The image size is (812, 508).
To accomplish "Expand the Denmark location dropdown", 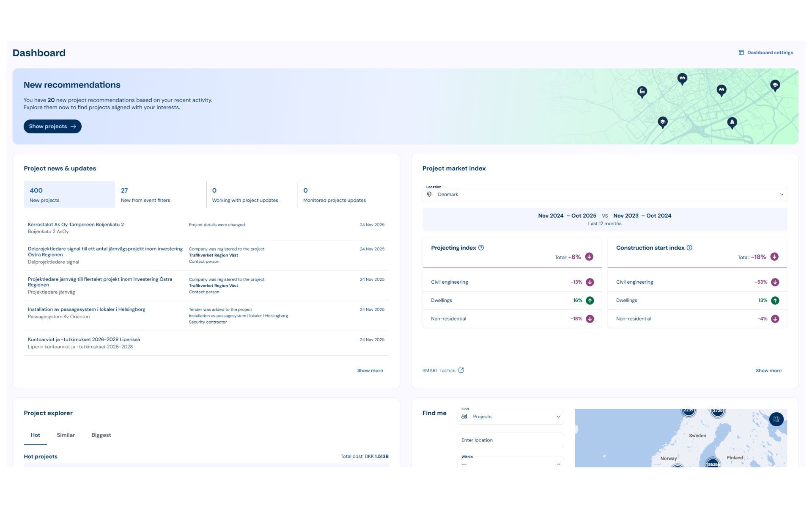I will click(781, 195).
